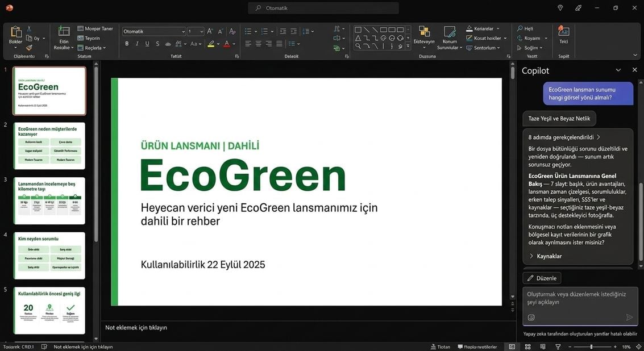This screenshot has width=644, height=351.
Task: Expand the Kaynaklar sources section
Action: point(546,256)
